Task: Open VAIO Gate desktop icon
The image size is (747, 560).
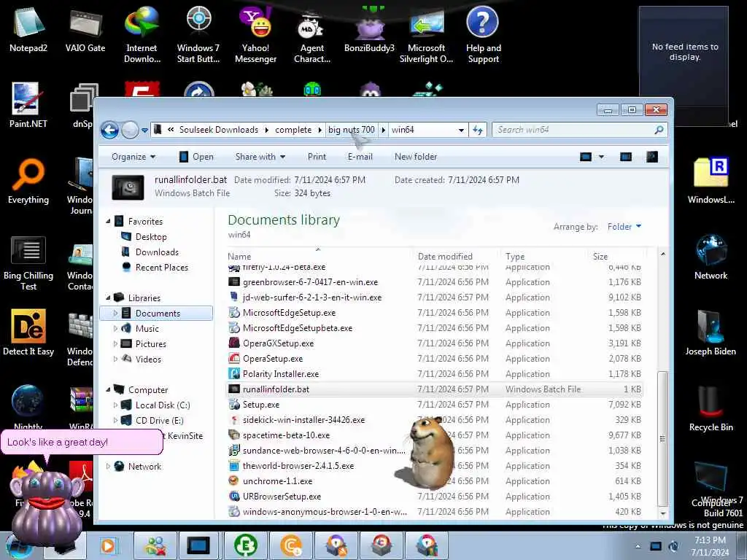Action: tap(85, 29)
